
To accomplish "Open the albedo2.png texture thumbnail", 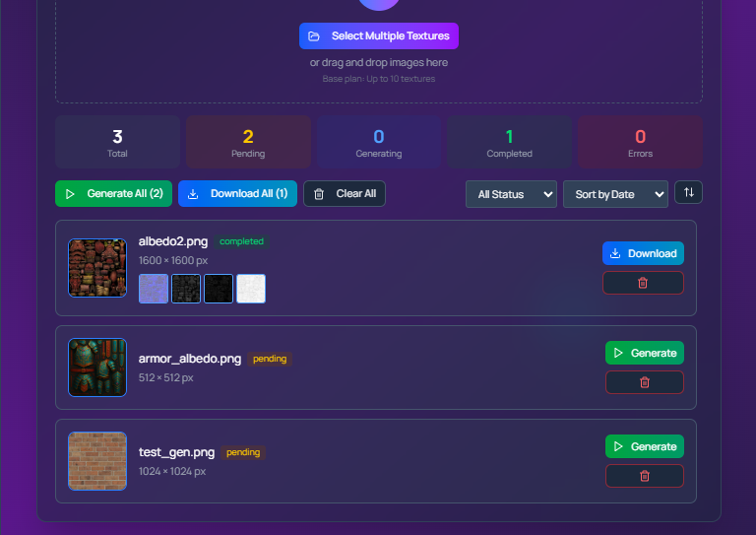I will click(x=97, y=268).
